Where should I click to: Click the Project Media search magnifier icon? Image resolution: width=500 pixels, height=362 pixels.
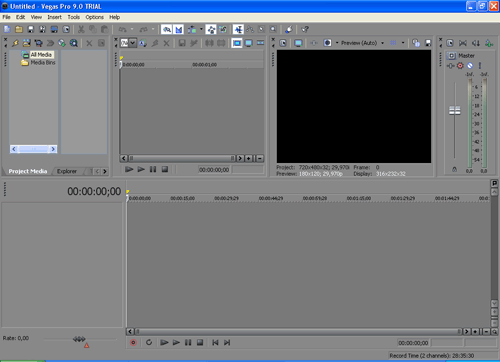point(74,43)
